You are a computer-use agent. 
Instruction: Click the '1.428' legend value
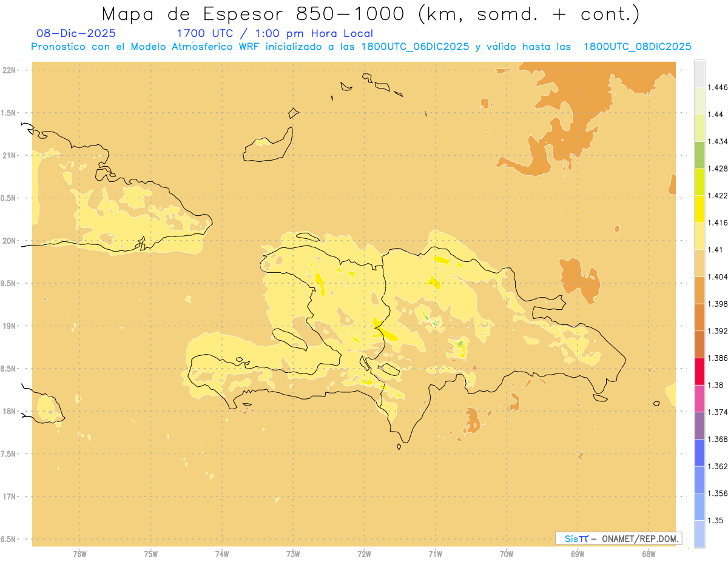coord(718,169)
